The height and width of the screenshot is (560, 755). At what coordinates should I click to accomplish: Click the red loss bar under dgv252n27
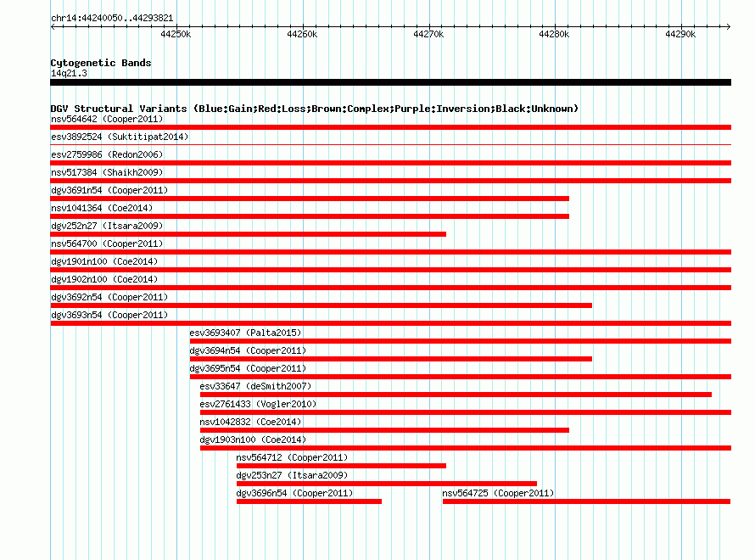click(248, 234)
